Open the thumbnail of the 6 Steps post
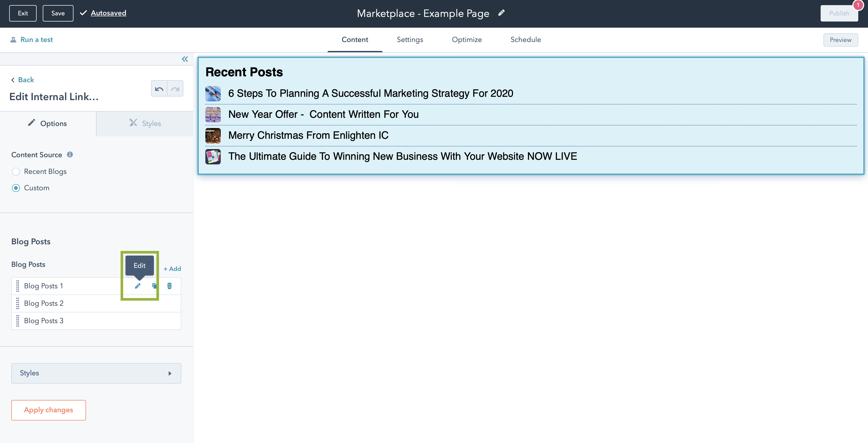 pyautogui.click(x=213, y=93)
